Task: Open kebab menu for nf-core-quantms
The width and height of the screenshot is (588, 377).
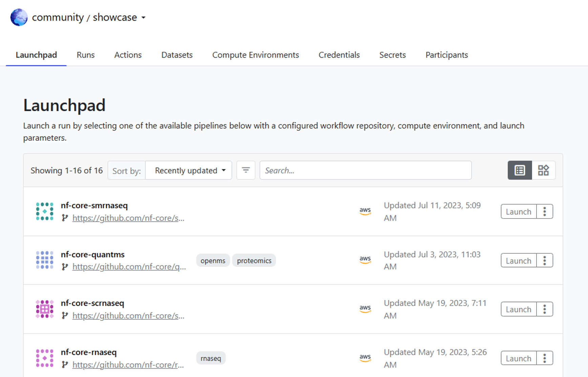Action: click(x=545, y=260)
